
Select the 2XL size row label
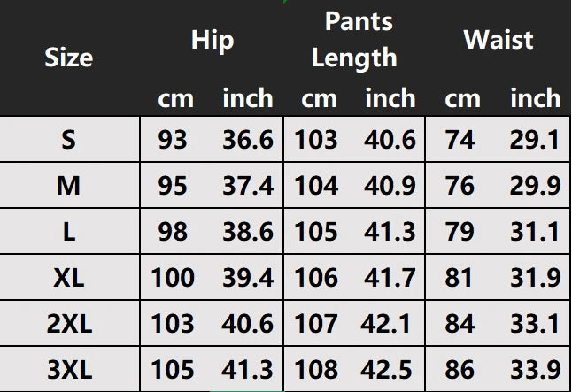pyautogui.click(x=69, y=324)
